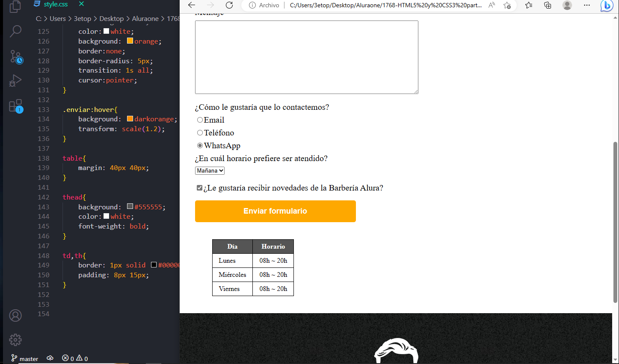
Task: Click the 3etop breadcrumb segment
Action: pyautogui.click(x=83, y=19)
